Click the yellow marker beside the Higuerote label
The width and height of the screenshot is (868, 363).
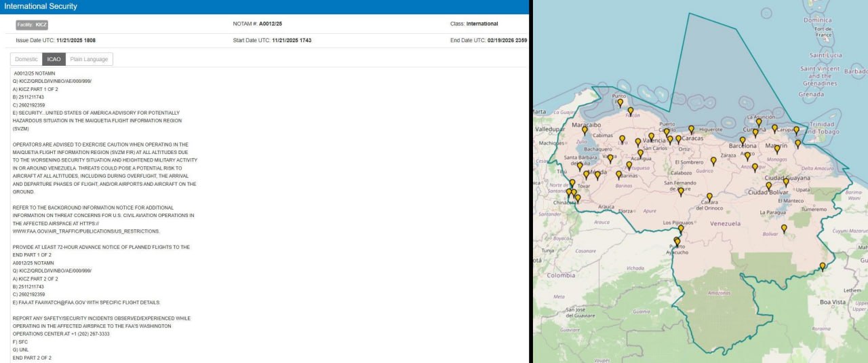[691, 129]
